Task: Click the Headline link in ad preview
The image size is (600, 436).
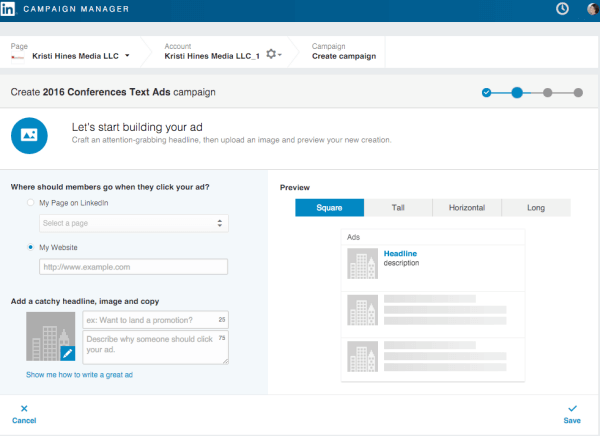Action: (400, 253)
